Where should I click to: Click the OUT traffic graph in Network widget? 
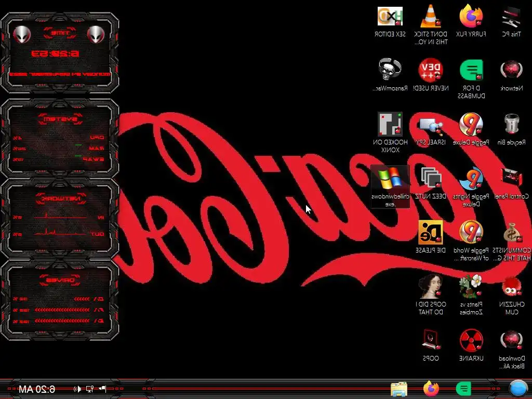60,232
